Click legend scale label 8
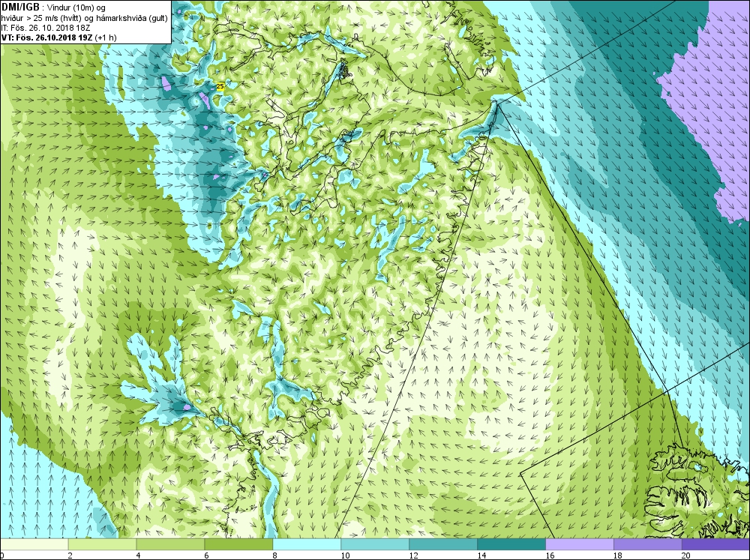This screenshot has width=750, height=560. pyautogui.click(x=276, y=556)
